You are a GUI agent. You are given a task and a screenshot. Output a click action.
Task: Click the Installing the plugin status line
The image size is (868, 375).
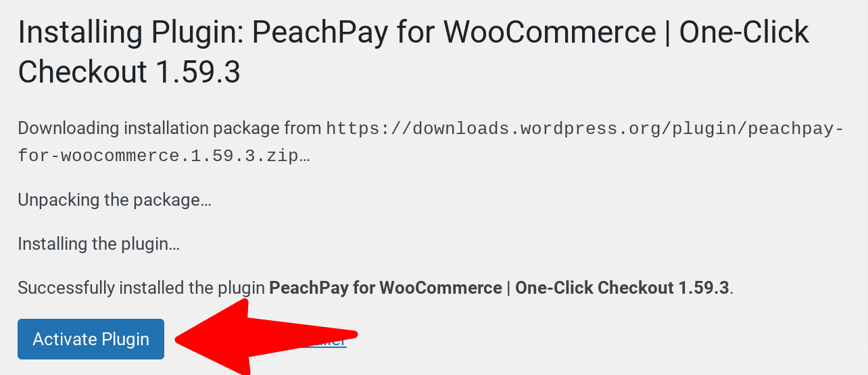click(99, 244)
